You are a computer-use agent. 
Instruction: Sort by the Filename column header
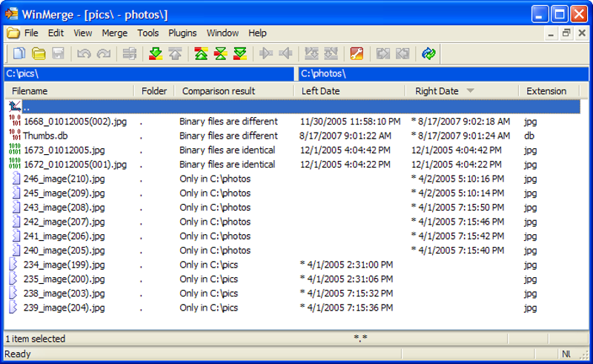[70, 91]
